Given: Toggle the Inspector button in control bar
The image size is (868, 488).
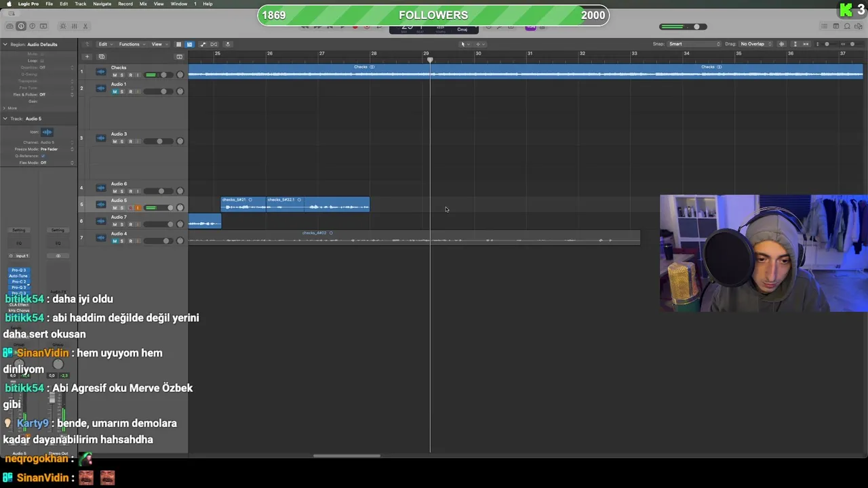Looking at the screenshot, I should click(21, 26).
